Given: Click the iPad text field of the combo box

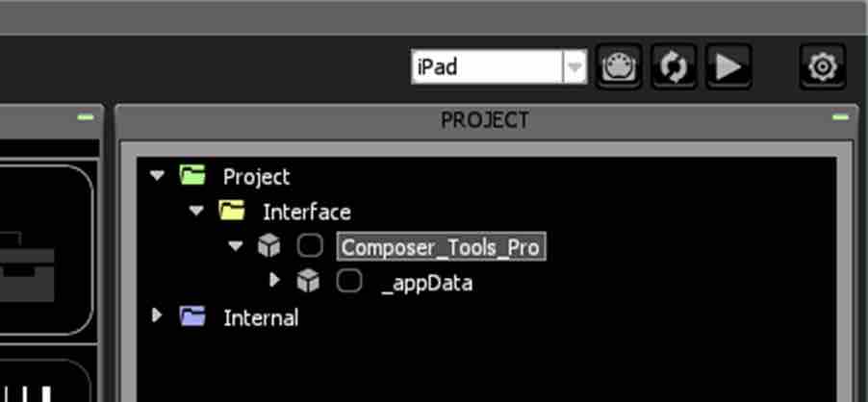Looking at the screenshot, I should (x=488, y=67).
